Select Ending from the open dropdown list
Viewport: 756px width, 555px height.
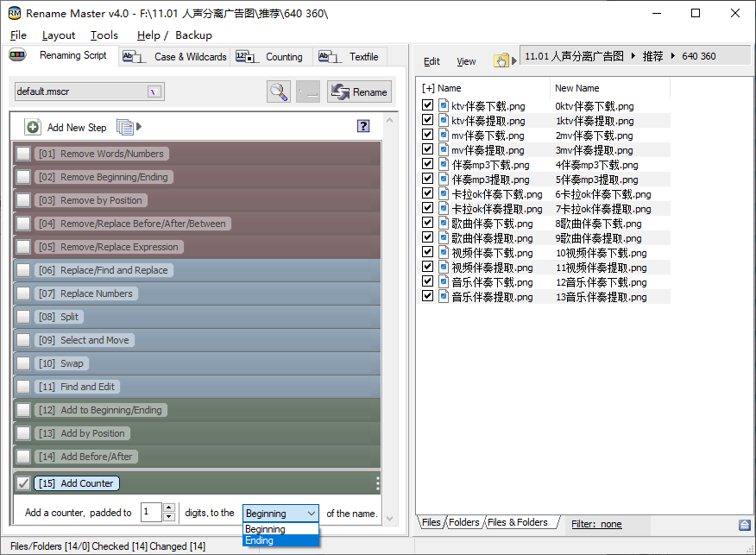[x=280, y=540]
